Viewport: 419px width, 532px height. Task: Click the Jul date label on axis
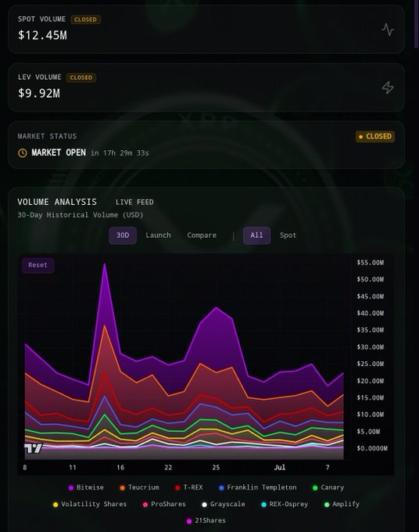point(280,468)
